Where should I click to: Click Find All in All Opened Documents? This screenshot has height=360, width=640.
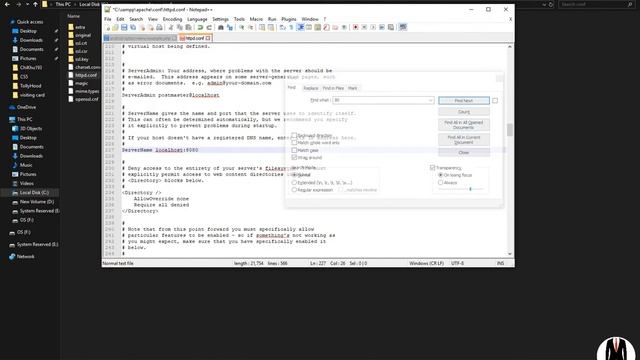(464, 125)
